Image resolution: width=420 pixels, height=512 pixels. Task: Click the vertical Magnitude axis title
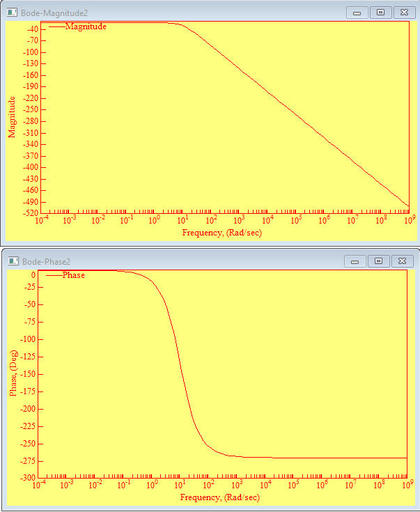[x=12, y=117]
